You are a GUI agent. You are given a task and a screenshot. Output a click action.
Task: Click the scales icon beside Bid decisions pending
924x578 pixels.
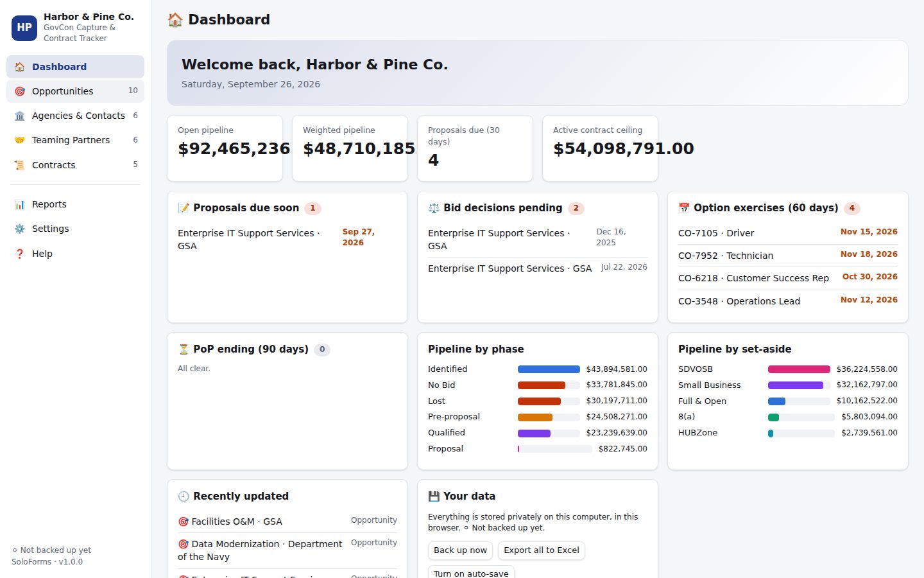434,208
